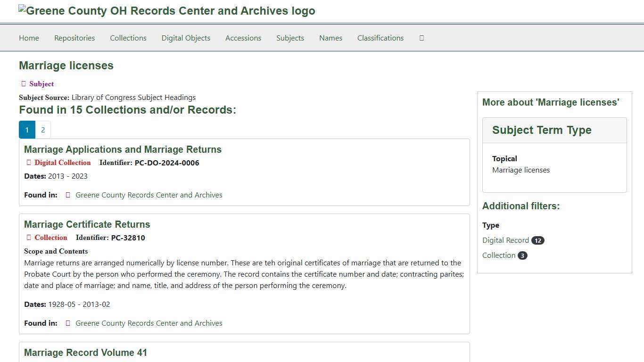Click the Collection icon for Marriage Certificate Returns
The width and height of the screenshot is (644, 362).
[x=28, y=238]
